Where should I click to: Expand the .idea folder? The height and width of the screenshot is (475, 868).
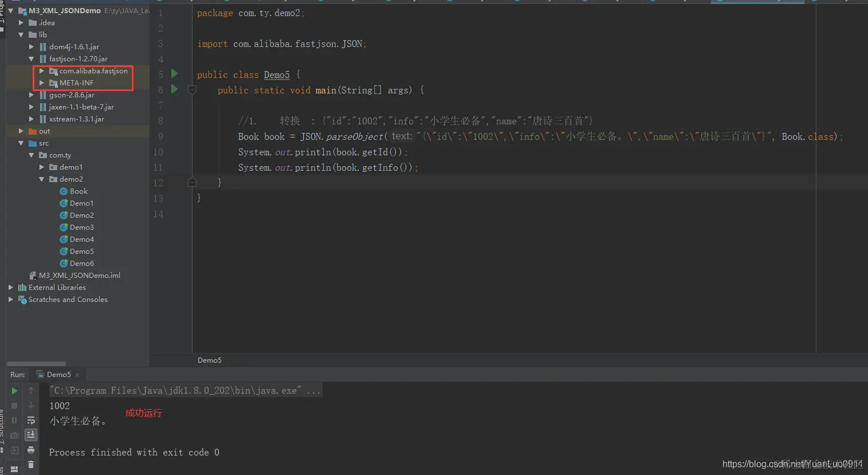[21, 23]
